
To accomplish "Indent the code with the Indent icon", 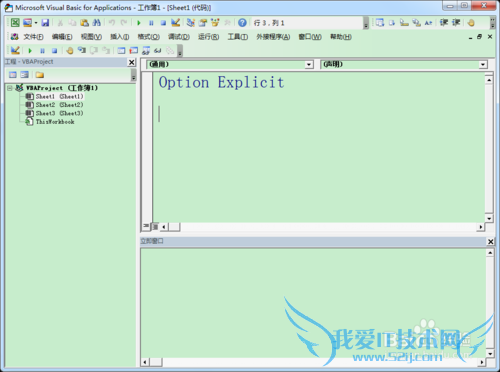I will point(444,23).
